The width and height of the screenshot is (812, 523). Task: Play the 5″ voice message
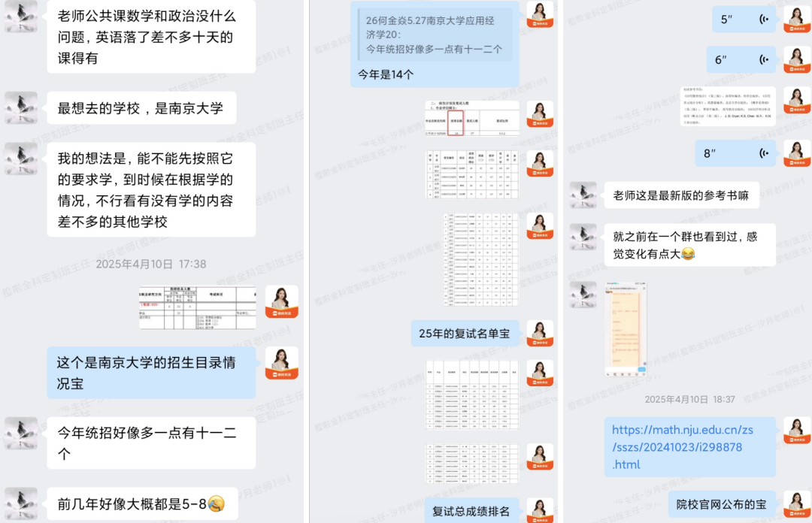pos(744,19)
